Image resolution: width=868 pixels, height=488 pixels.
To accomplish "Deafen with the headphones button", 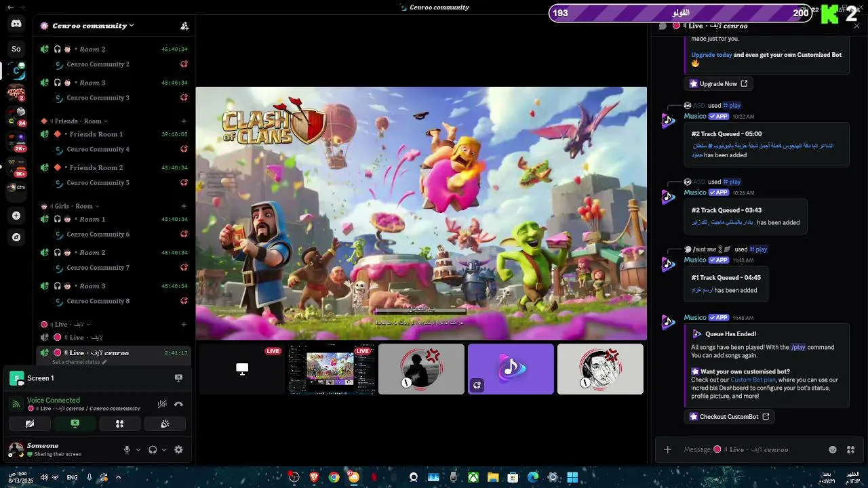I will click(153, 449).
